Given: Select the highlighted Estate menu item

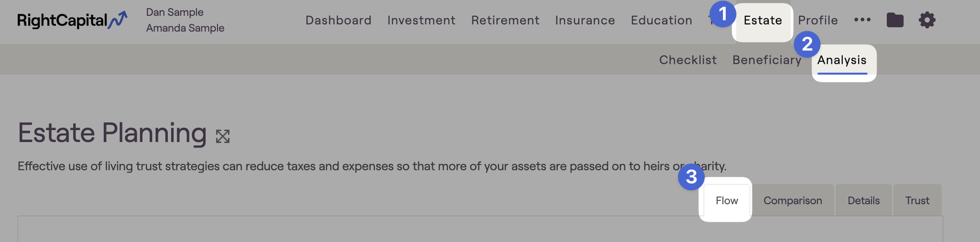Looking at the screenshot, I should (763, 20).
